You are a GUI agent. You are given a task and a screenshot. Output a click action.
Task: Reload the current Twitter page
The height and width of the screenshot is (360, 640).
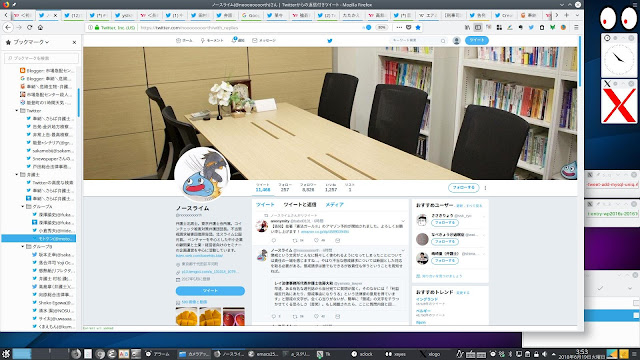(x=29, y=27)
